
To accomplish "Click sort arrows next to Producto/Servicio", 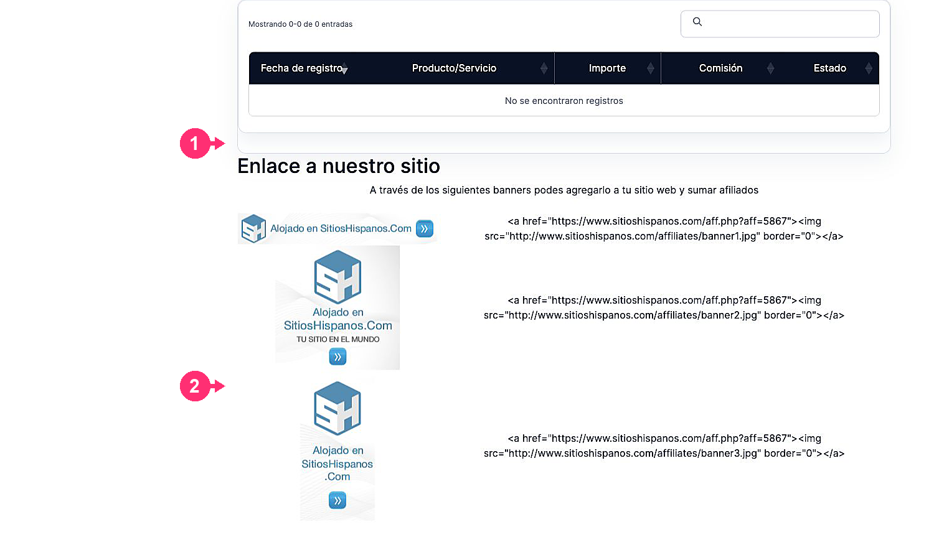I will click(x=544, y=68).
